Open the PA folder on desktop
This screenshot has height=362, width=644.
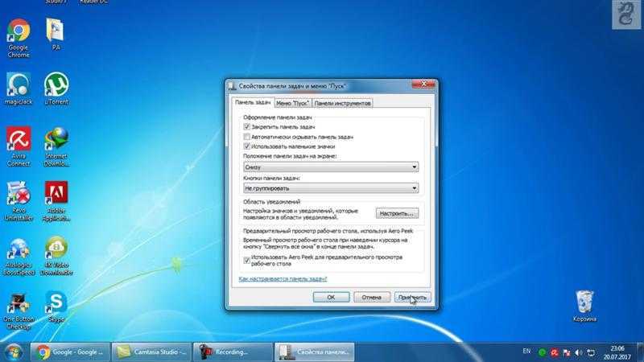pos(56,35)
